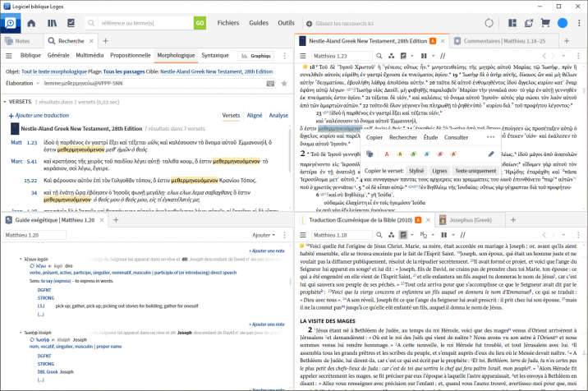Toggle visual filters checkbox icon in Nestle-Aland toolbar
Screen dimensions: 588x391
click(403, 56)
